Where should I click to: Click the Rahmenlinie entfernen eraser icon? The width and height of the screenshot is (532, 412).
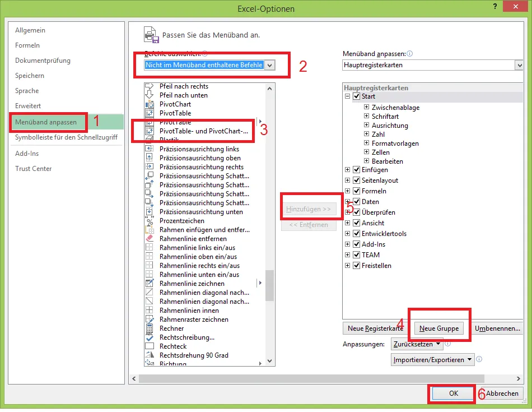150,239
